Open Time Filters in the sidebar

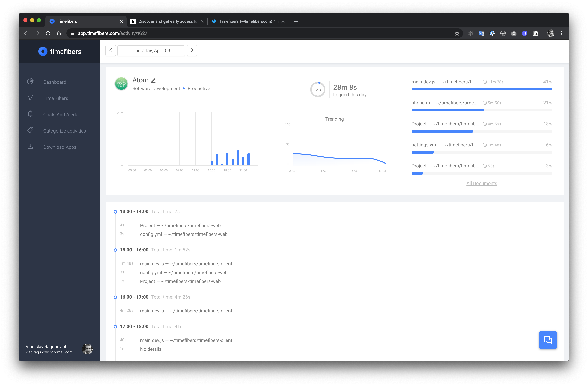(56, 98)
